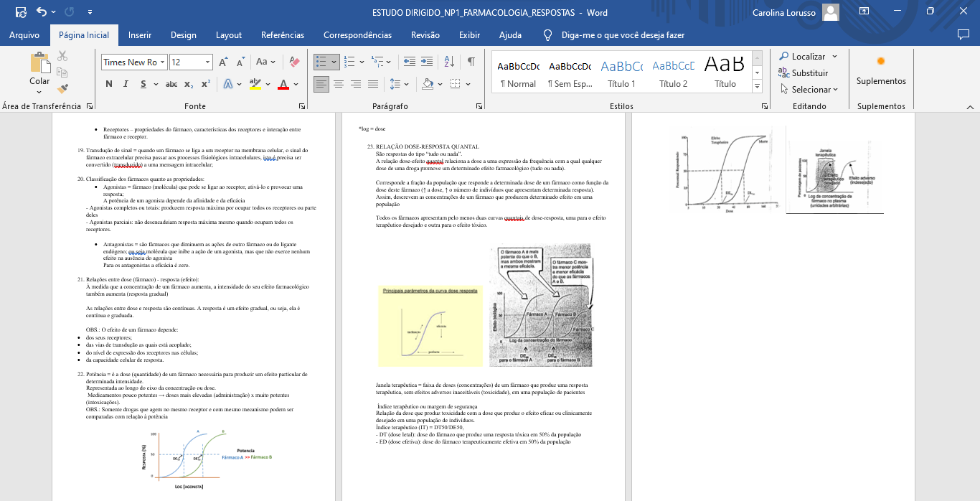Image resolution: width=980 pixels, height=501 pixels.
Task: Open the Change Case Aa dropdown
Action: (265, 62)
